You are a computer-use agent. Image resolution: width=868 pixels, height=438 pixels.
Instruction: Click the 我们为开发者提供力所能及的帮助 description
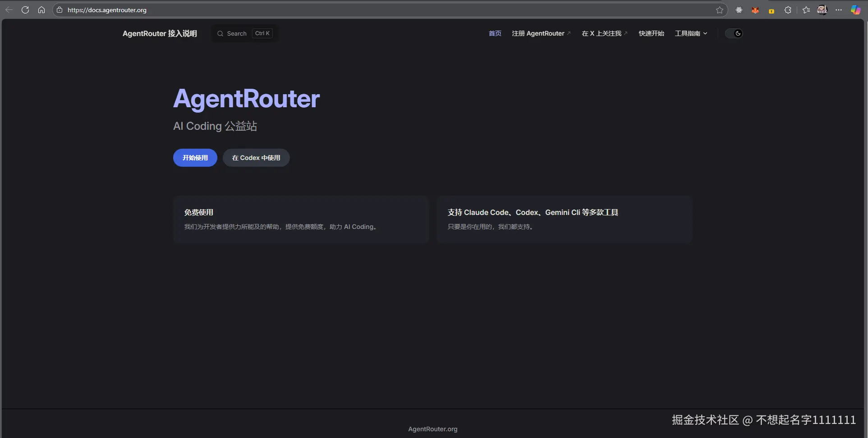281,227
